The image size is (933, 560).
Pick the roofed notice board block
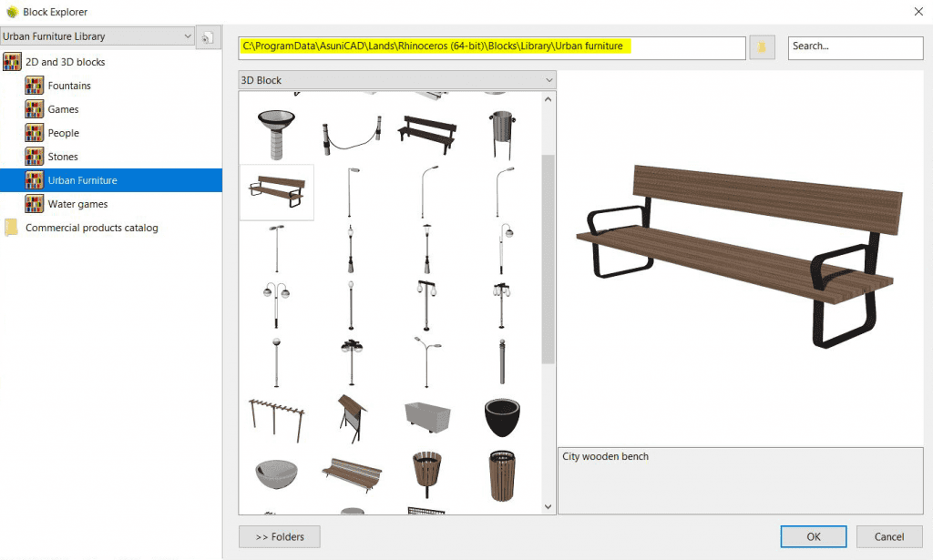click(352, 419)
